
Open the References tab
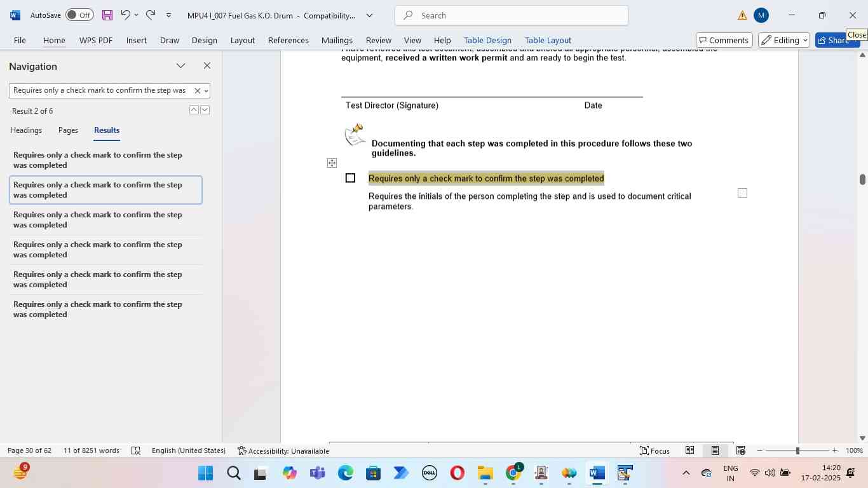click(x=288, y=40)
